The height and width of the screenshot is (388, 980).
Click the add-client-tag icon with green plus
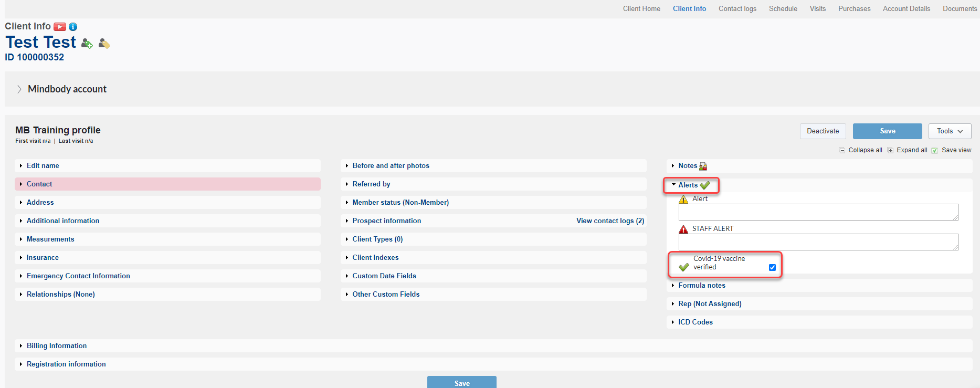87,44
